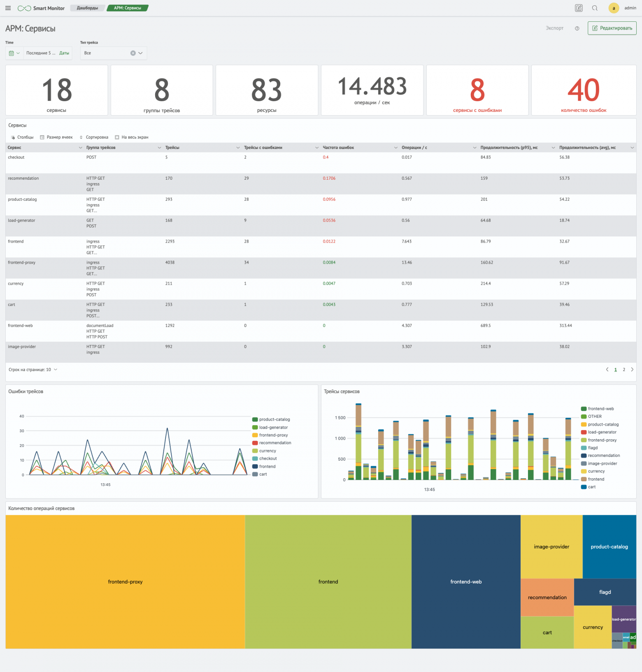This screenshot has width=642, height=672.
Task: Open Размер ячеек cell size option
Action: 56,137
